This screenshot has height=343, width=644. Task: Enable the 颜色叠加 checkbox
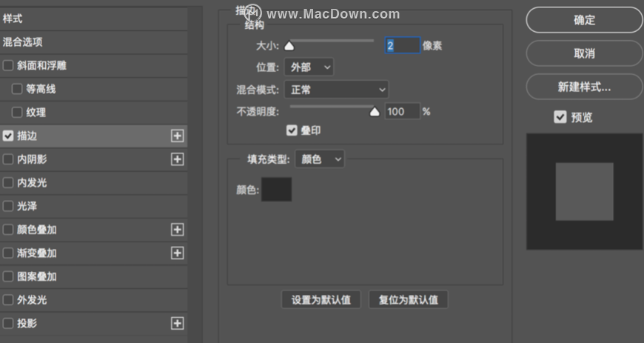[8, 230]
